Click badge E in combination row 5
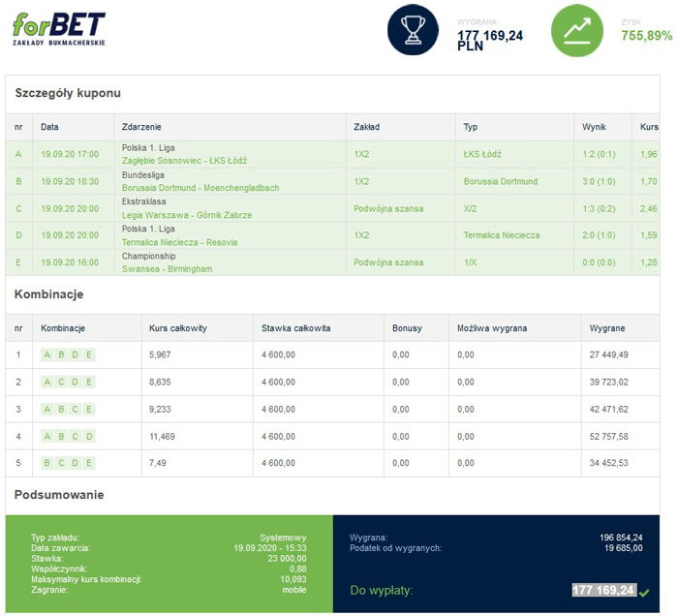The height and width of the screenshot is (616, 678). [x=89, y=463]
